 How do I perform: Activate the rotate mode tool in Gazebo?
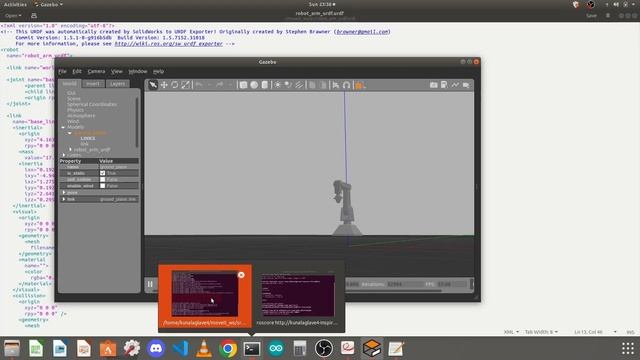tap(175, 85)
